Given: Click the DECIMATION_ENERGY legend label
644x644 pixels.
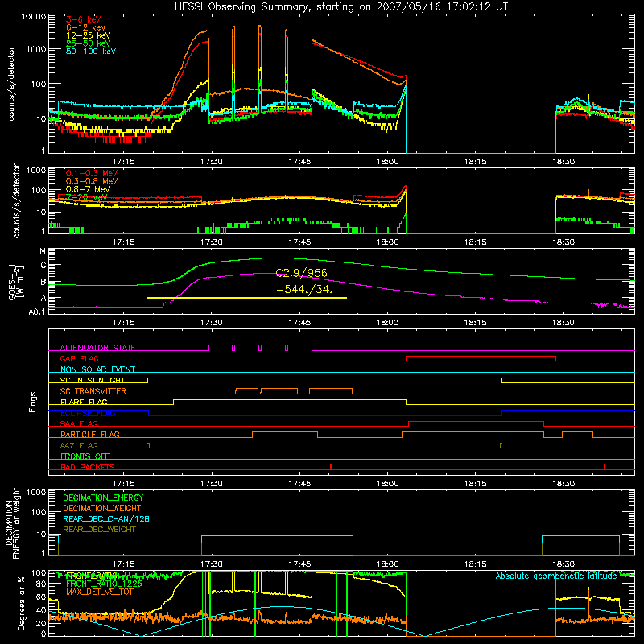Looking at the screenshot, I should (103, 497).
